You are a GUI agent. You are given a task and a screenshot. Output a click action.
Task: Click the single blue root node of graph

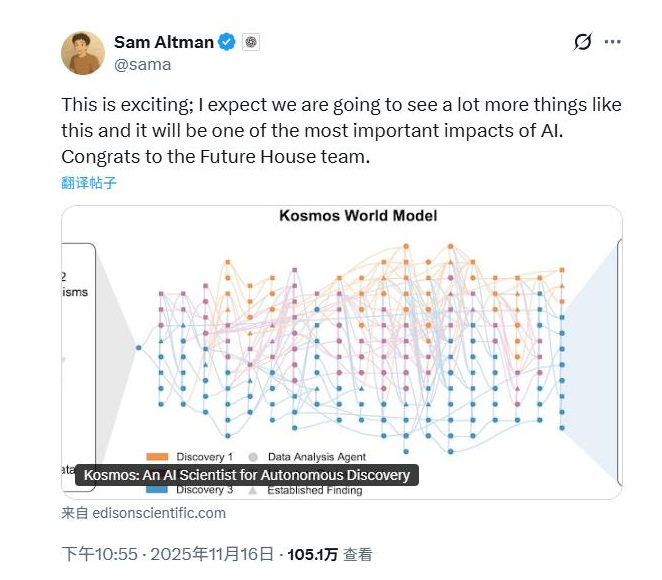point(139,347)
